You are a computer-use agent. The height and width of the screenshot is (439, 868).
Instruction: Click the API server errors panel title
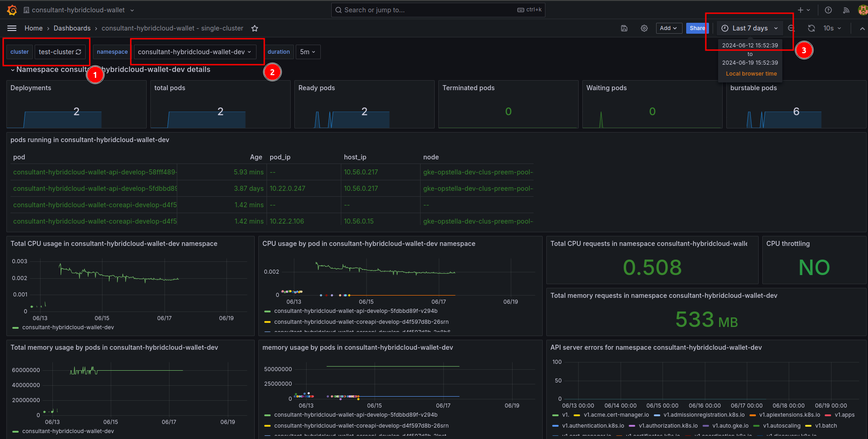coord(656,347)
